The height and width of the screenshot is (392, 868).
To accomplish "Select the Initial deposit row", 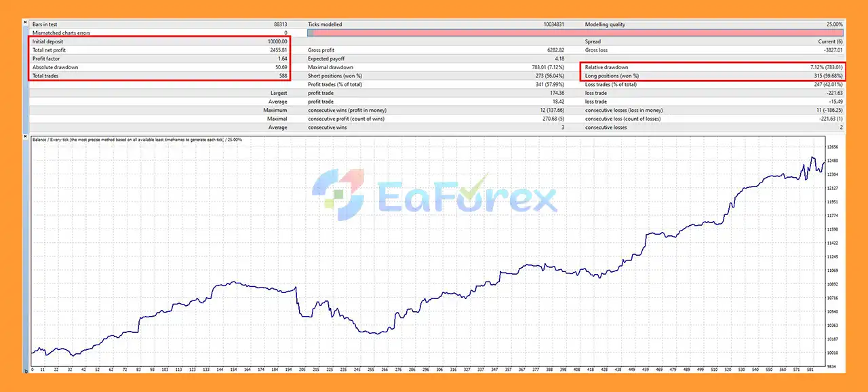I will [160, 41].
